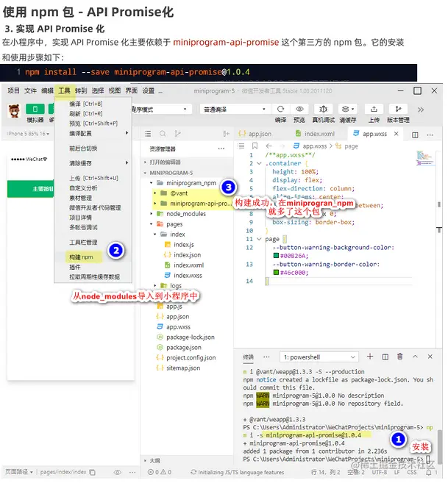
Task: Open package.json in file tree
Action: 183,348
